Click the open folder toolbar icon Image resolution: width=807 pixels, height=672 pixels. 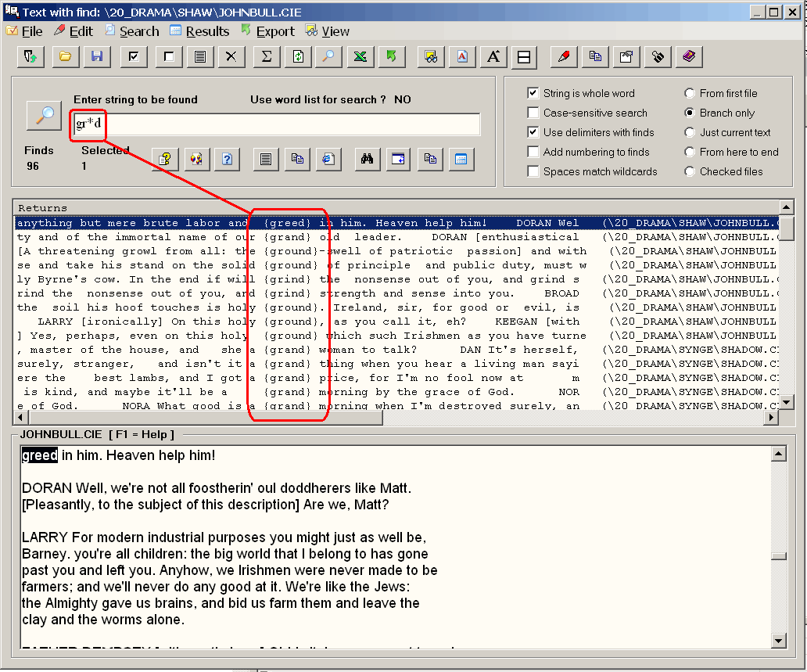(66, 56)
